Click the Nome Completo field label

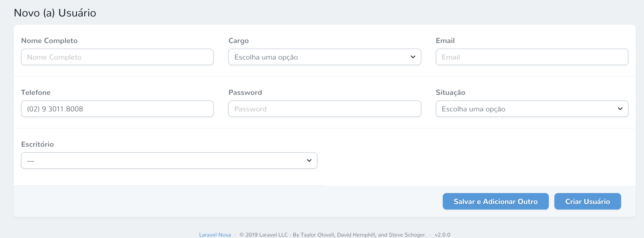pos(49,41)
